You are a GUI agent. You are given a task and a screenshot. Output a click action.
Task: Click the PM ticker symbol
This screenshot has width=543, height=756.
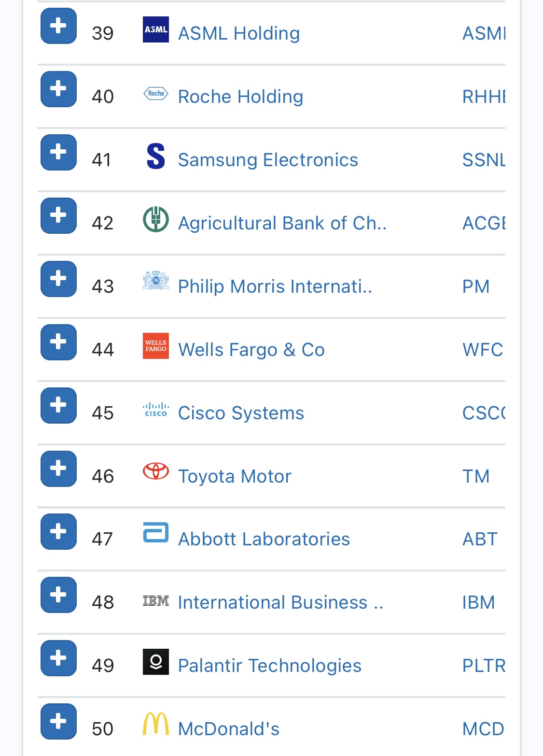[x=476, y=286]
